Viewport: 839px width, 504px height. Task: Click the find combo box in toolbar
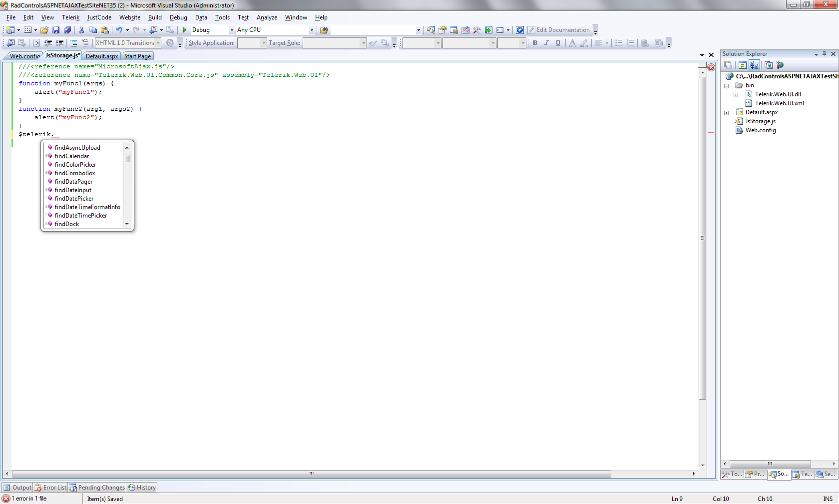coord(376,30)
